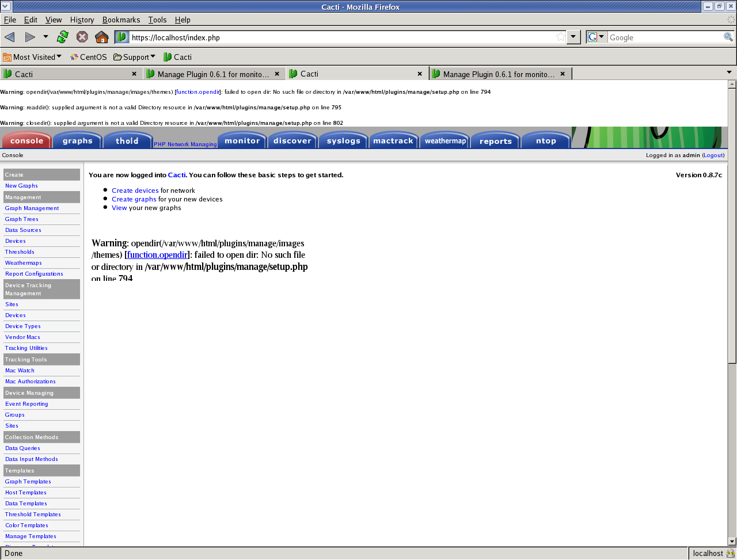Open the ntop tab
737x560 pixels.
tap(546, 140)
